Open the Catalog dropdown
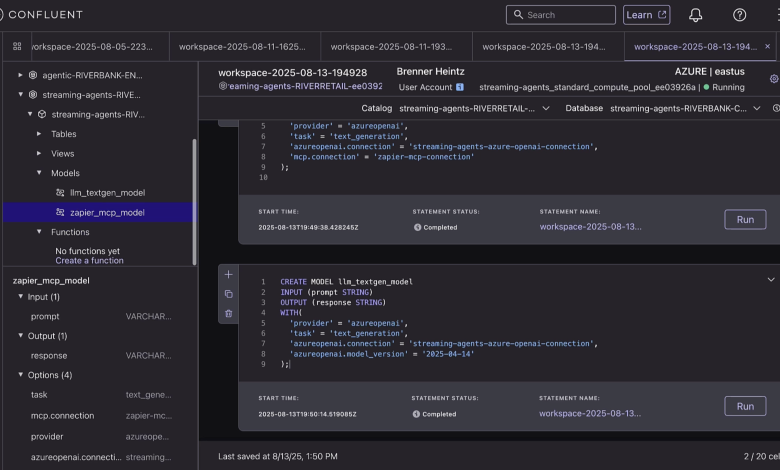 (474, 108)
